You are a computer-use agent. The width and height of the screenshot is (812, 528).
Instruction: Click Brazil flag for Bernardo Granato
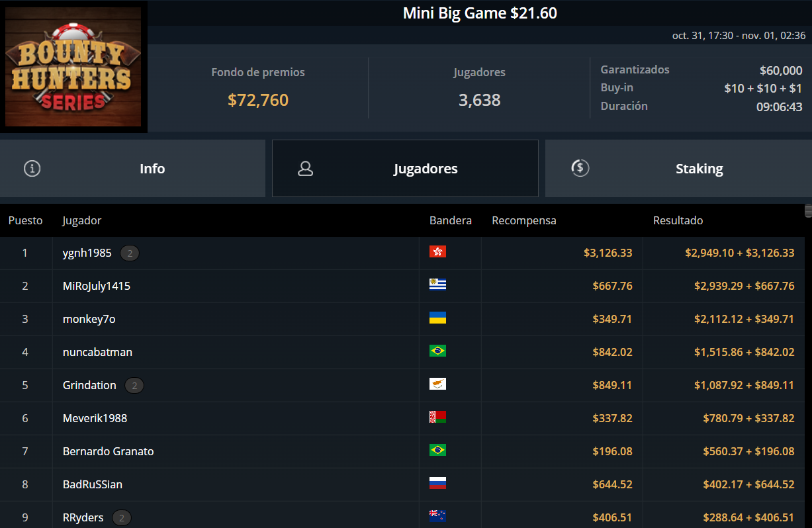pos(437,451)
